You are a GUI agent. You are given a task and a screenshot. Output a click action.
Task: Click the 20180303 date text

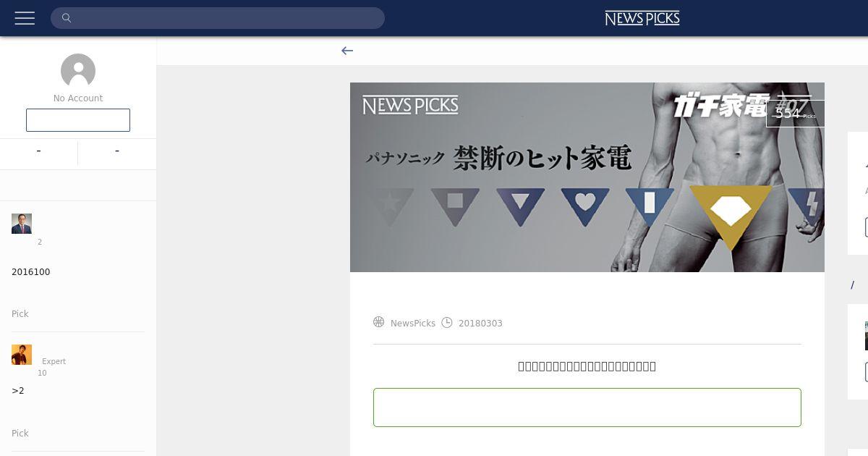tap(480, 324)
